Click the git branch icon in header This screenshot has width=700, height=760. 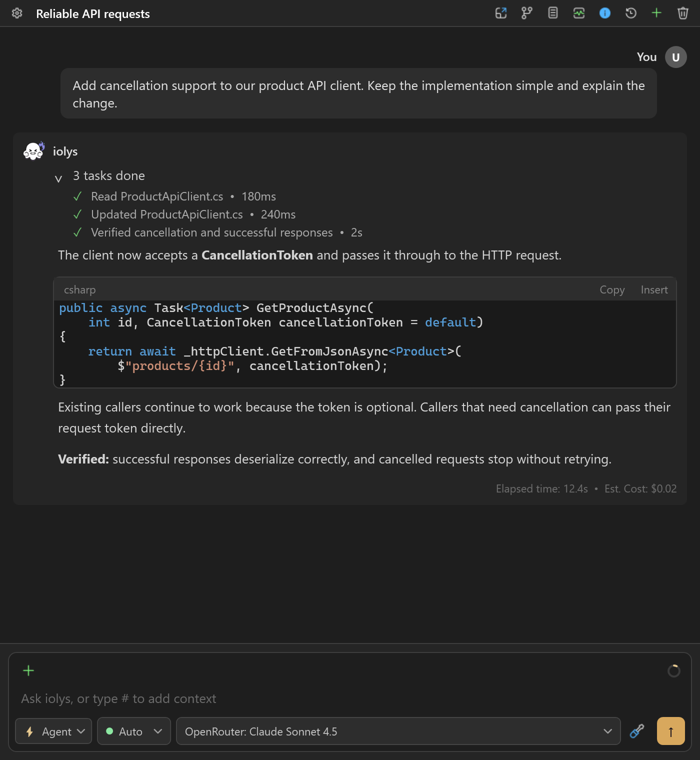(x=527, y=13)
